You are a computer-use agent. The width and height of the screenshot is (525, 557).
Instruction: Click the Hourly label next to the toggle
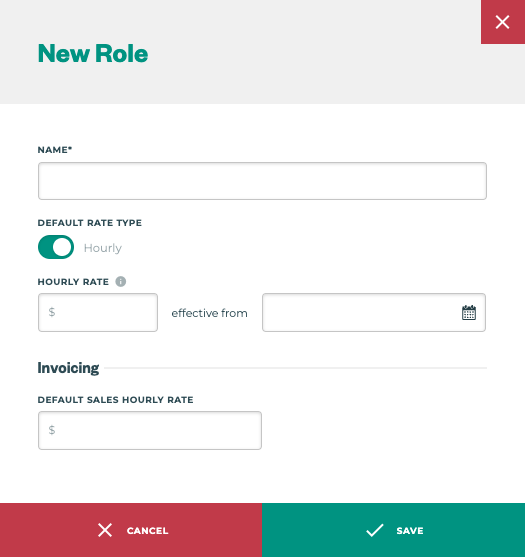pos(103,248)
